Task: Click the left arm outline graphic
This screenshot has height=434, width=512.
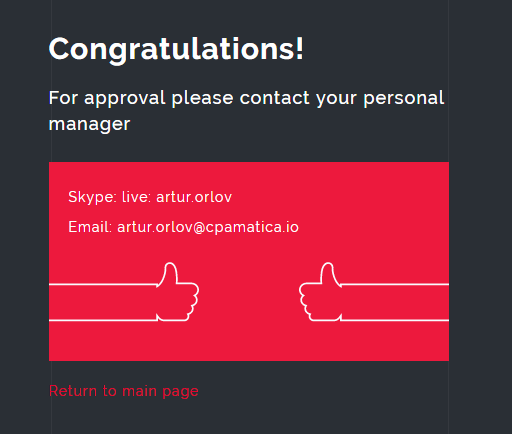Action: (x=103, y=302)
